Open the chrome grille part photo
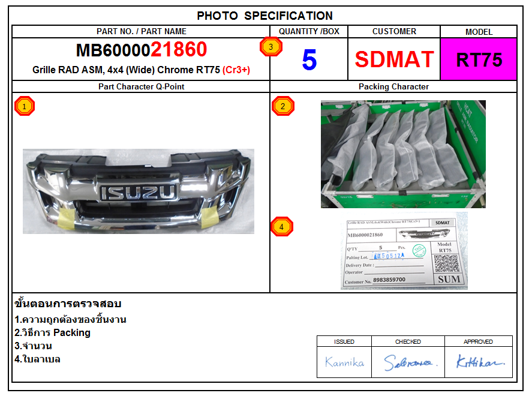 [139, 191]
